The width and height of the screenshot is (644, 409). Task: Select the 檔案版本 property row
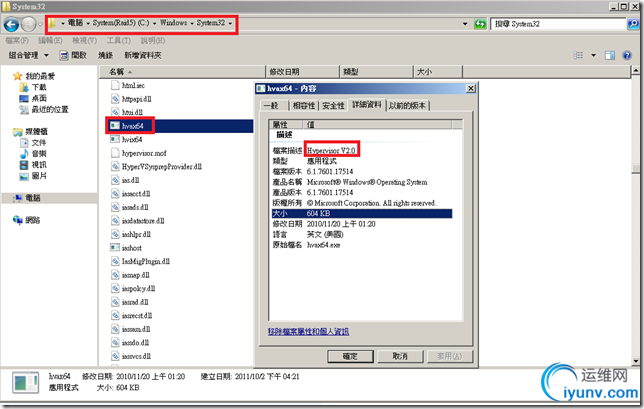tap(362, 172)
